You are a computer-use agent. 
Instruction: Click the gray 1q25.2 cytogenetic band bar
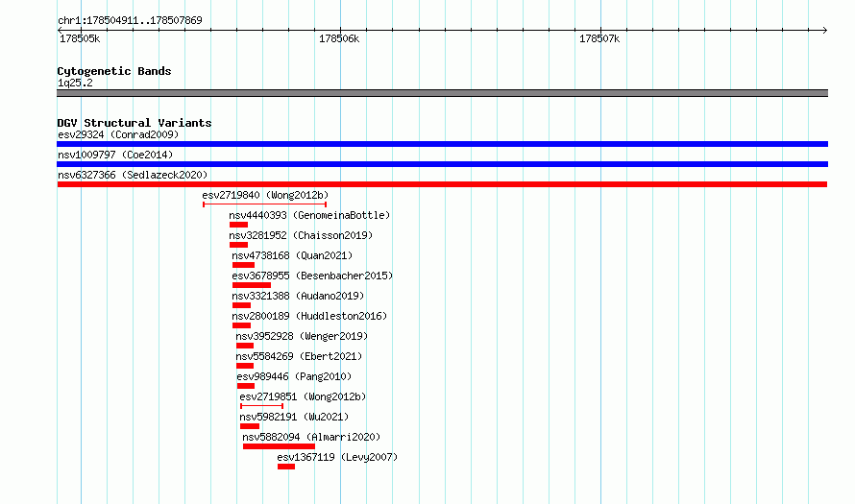tap(442, 93)
